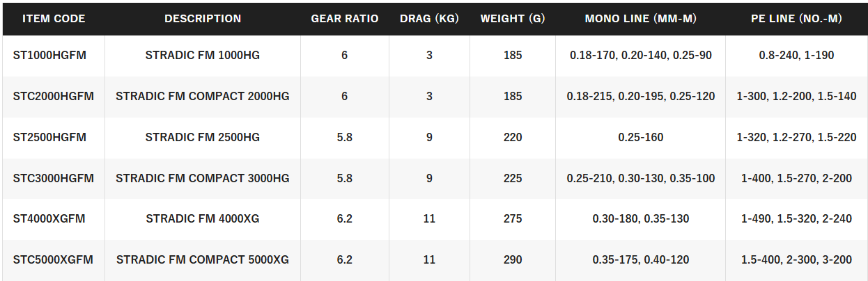Select STRADIC FM 2500HG description cell
Image resolution: width=868 pixels, height=281 pixels.
[203, 137]
